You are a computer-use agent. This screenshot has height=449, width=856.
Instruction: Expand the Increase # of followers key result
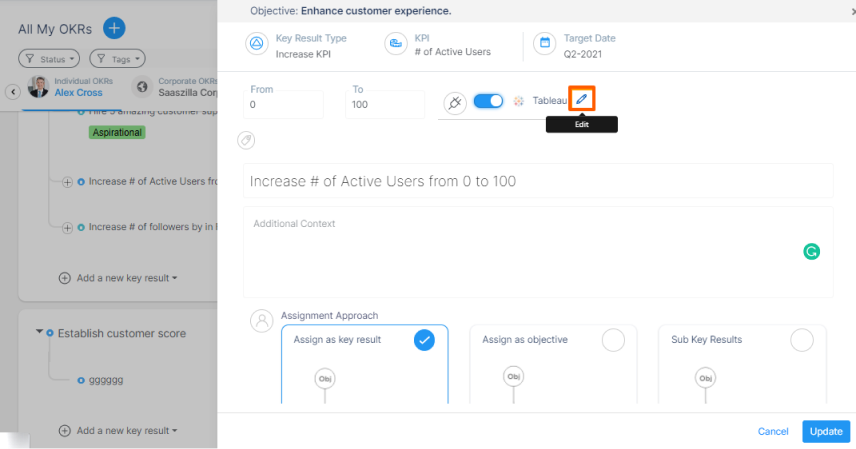(67, 228)
